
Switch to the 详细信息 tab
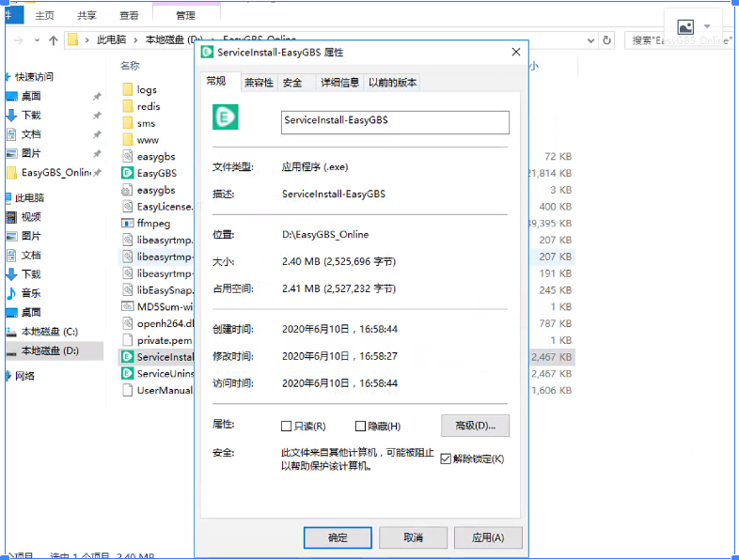339,83
